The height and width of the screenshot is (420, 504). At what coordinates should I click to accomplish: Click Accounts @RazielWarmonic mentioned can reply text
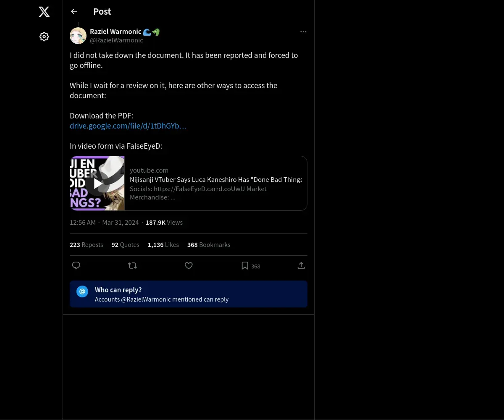[x=162, y=299]
